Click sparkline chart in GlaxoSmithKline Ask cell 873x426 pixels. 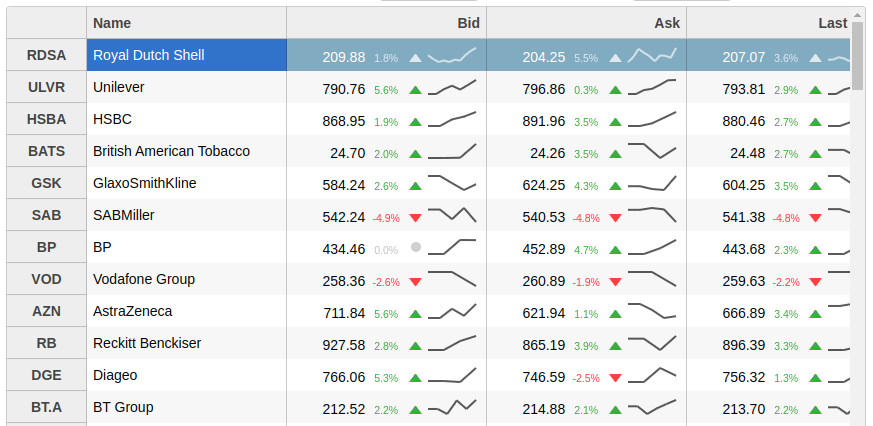(x=652, y=185)
